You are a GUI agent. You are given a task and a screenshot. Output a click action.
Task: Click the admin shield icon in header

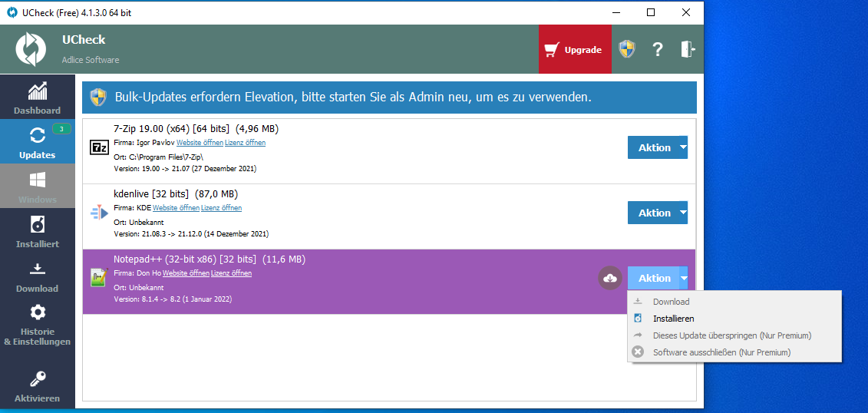click(627, 49)
